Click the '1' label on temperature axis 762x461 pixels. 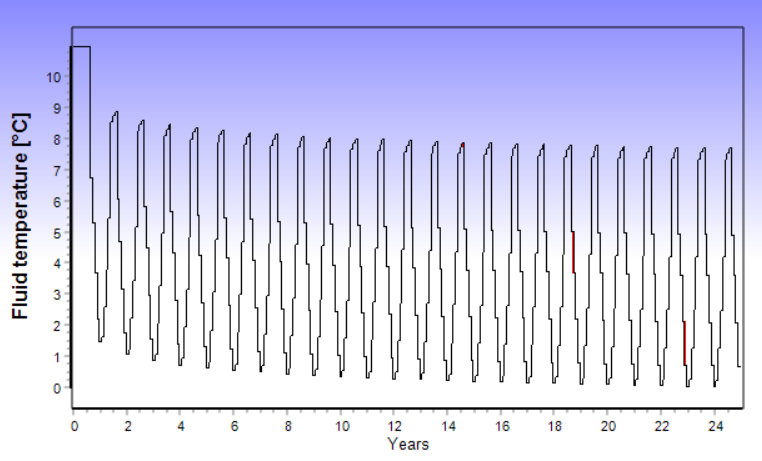[x=57, y=357]
